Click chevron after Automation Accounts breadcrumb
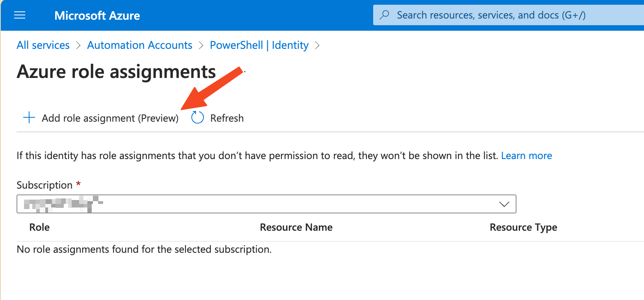This screenshot has height=300, width=644. 201,46
